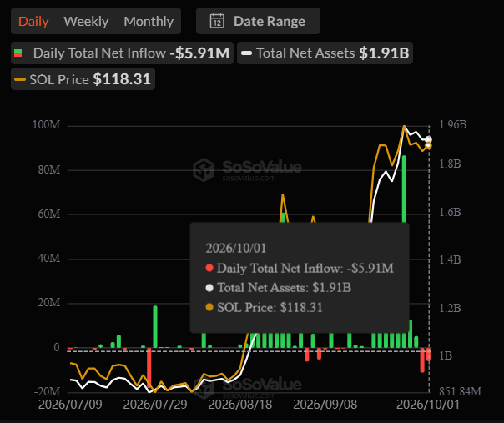This screenshot has height=423, width=504.
Task: Click the 60M left axis label
Action: pyautogui.click(x=49, y=214)
